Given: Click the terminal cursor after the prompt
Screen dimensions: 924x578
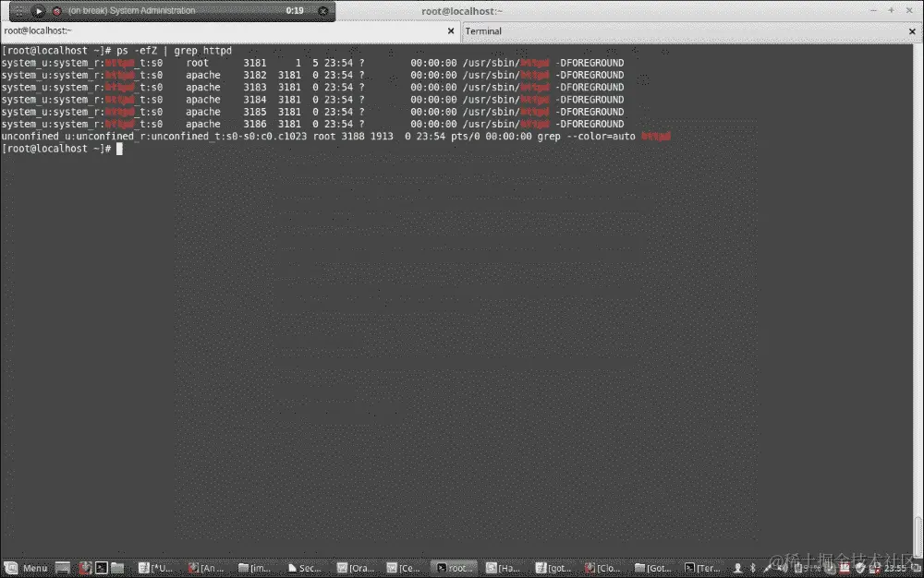Looking at the screenshot, I should (121, 148).
